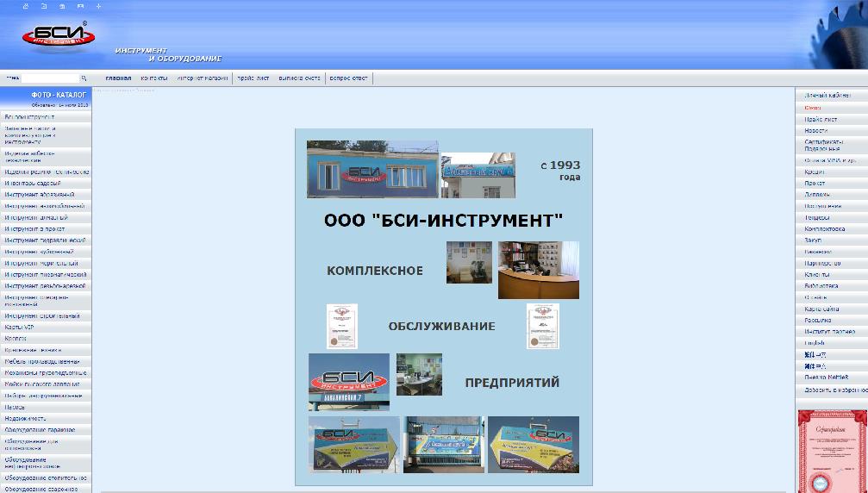The image size is (868, 493).
Task: Open Наборы инструментальные category
Action: point(43,396)
